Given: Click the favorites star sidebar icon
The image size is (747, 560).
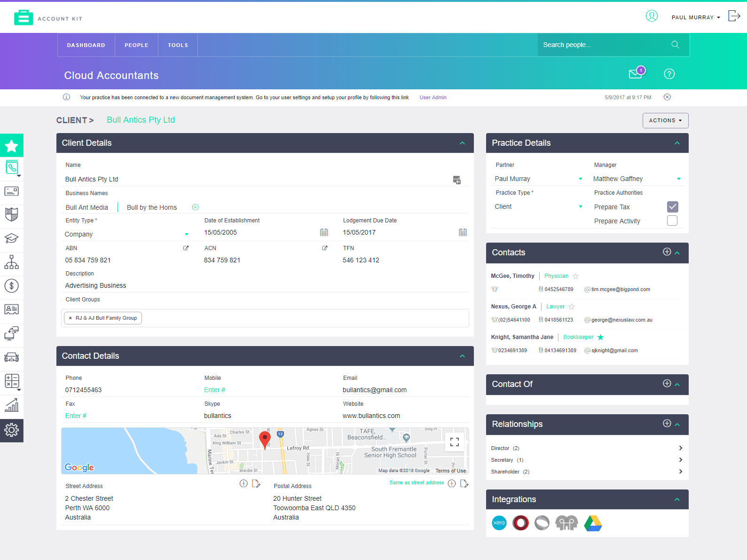Looking at the screenshot, I should pyautogui.click(x=12, y=146).
